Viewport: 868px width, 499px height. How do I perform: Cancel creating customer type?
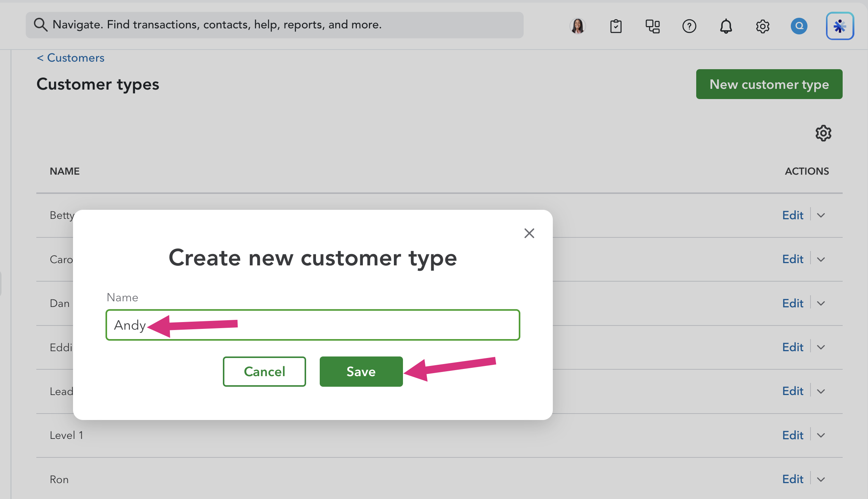(x=264, y=372)
